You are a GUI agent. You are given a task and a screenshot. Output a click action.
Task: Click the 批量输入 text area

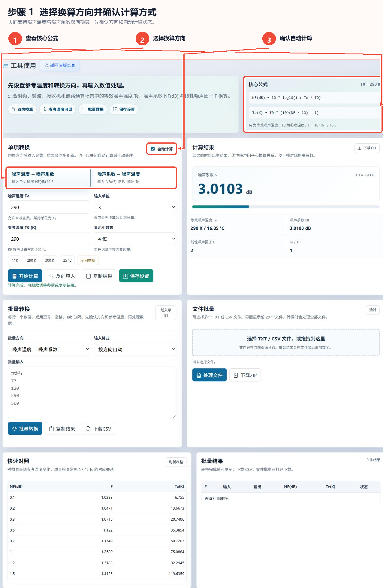tap(92, 392)
